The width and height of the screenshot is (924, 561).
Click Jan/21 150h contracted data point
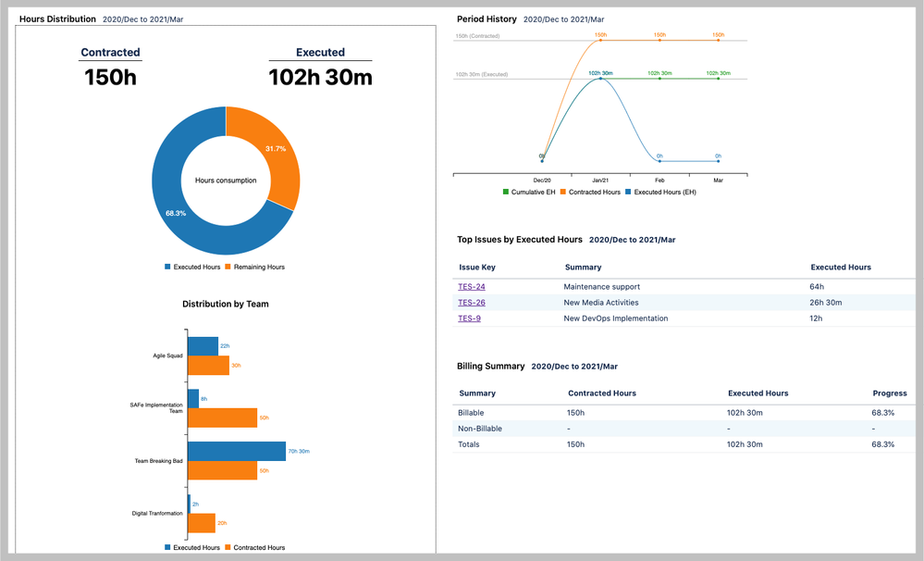pyautogui.click(x=600, y=40)
